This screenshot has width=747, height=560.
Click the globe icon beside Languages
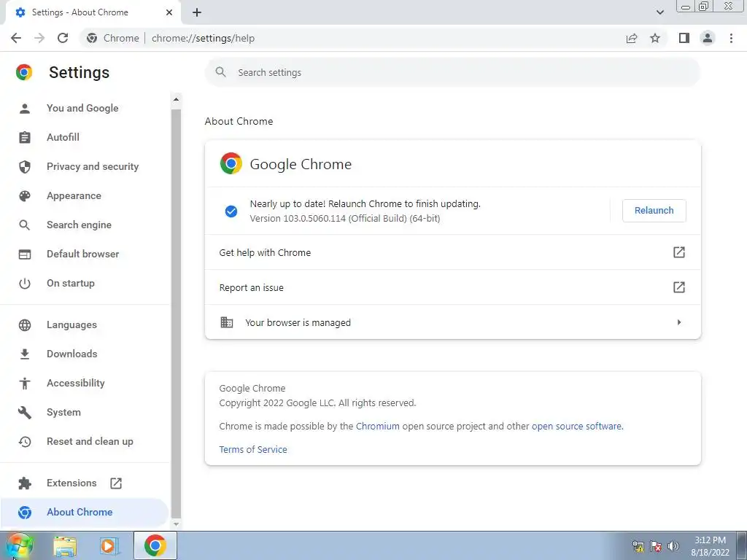[x=25, y=324]
